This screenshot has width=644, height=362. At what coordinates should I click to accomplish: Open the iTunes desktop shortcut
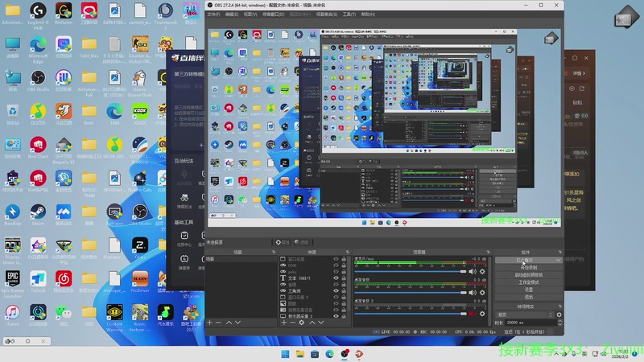point(12,315)
